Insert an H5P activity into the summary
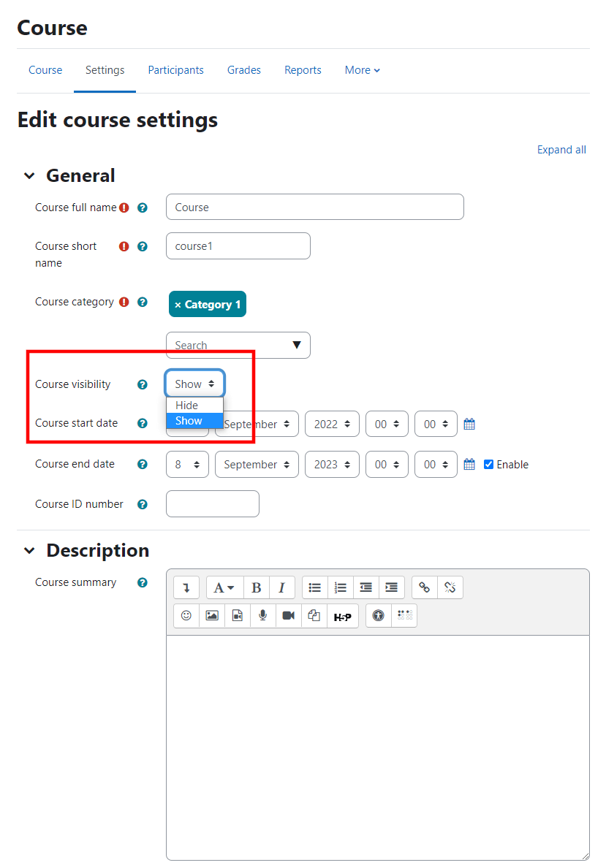The image size is (606, 868). point(342,615)
